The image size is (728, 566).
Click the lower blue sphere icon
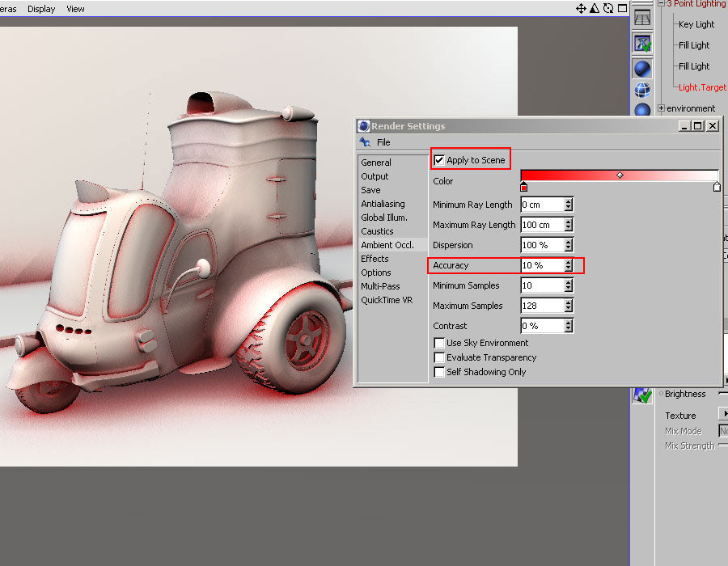click(x=641, y=110)
